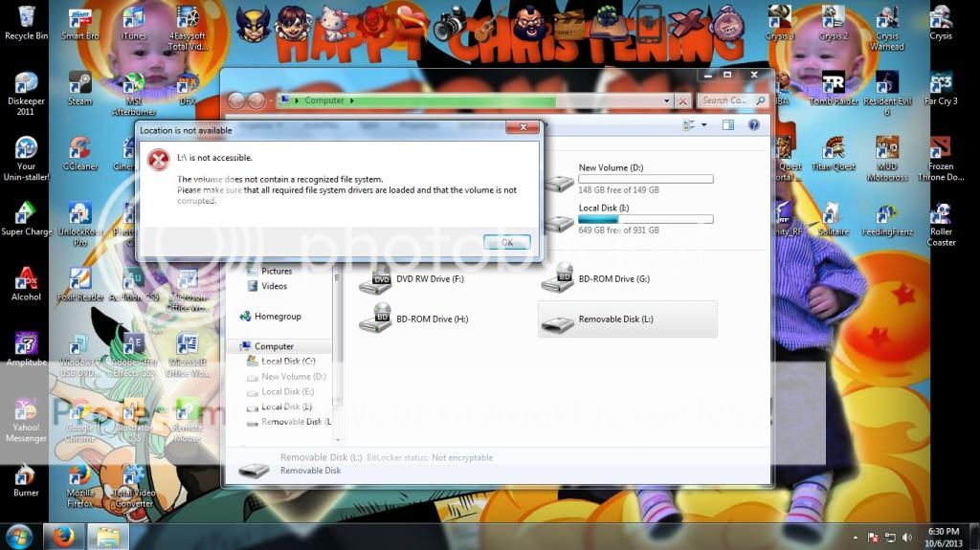The width and height of the screenshot is (980, 550).
Task: Select New Volume (D:) drive
Action: 628,178
